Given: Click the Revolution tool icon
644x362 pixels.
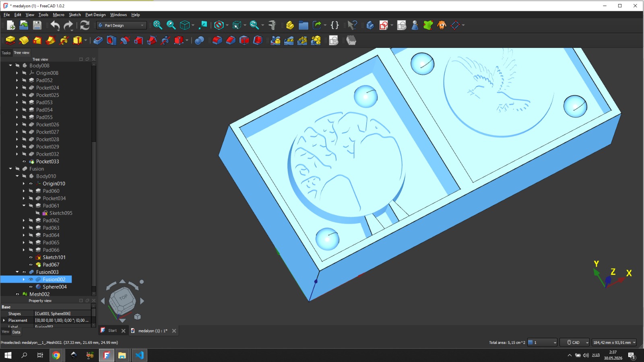Looking at the screenshot, I should click(24, 40).
